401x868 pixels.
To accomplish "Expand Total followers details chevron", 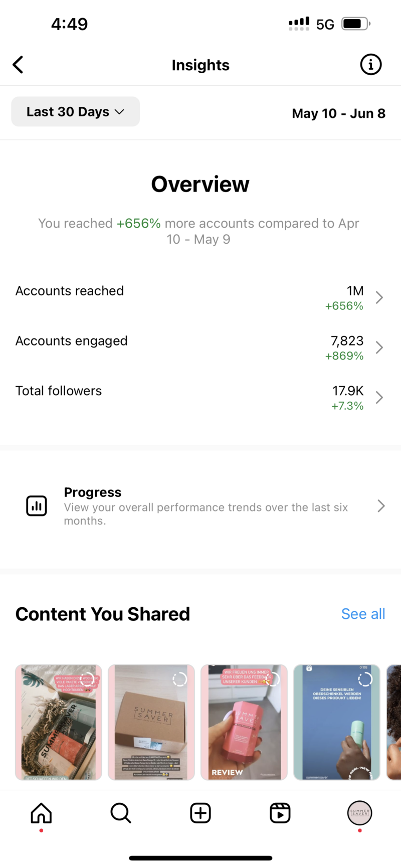I will pos(379,398).
